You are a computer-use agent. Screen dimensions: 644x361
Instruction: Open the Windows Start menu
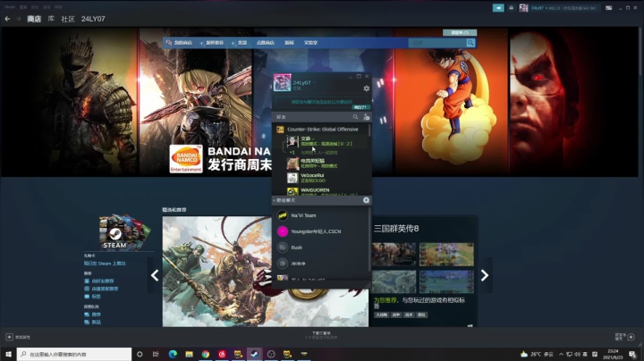click(x=8, y=354)
